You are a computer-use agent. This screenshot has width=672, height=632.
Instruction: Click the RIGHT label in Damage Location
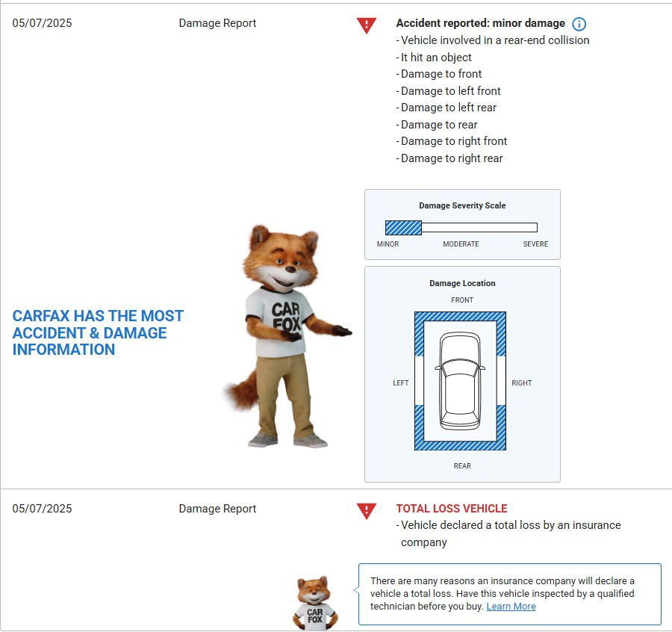click(x=521, y=383)
